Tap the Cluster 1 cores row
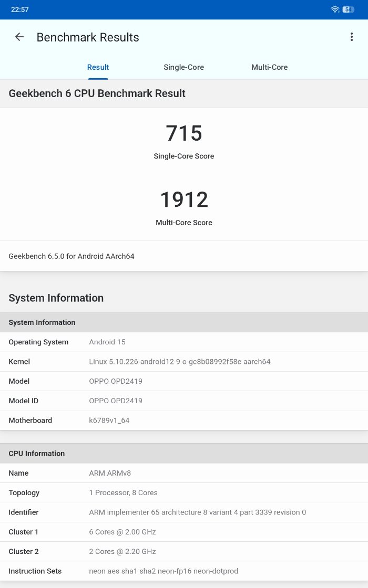368x588 pixels. click(184, 532)
